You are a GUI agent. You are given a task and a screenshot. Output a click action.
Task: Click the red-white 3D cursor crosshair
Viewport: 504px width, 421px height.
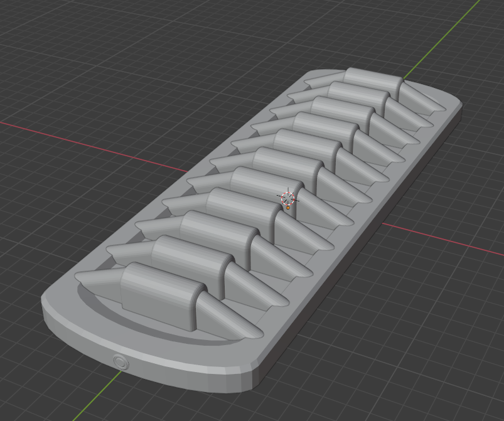(287, 199)
